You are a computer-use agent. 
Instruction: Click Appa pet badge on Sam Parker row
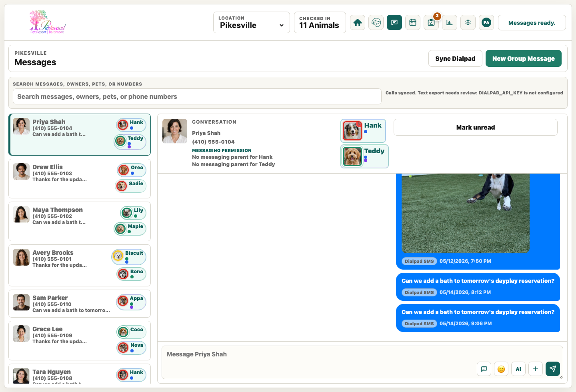[x=131, y=303]
